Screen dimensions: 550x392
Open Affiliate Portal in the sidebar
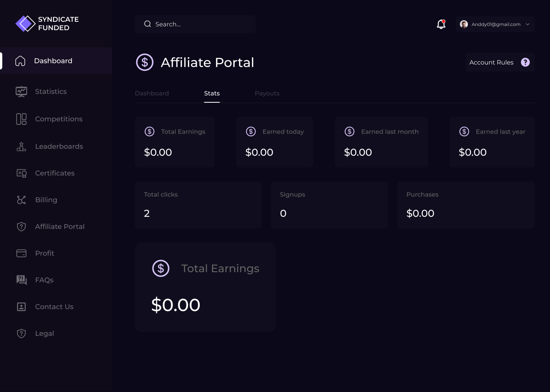pos(60,227)
